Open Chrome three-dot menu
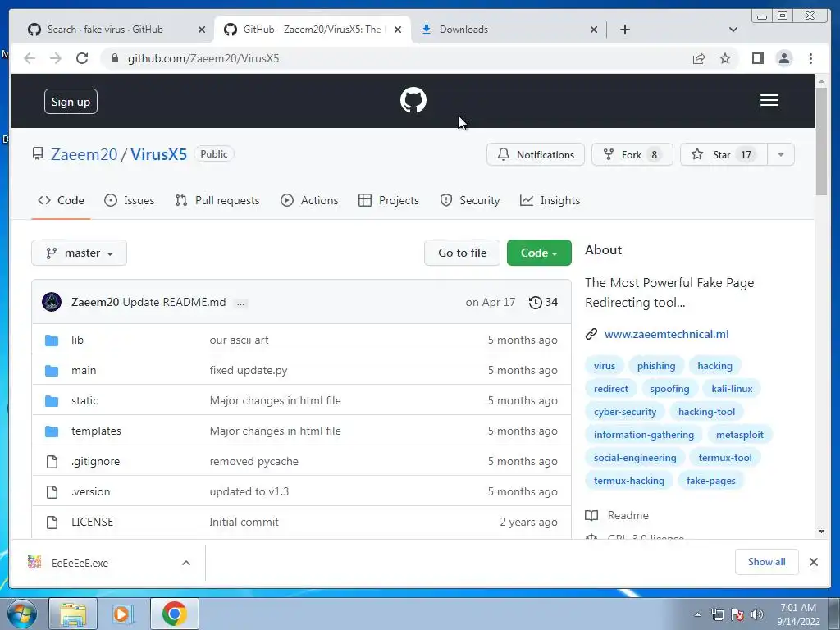 coord(810,58)
